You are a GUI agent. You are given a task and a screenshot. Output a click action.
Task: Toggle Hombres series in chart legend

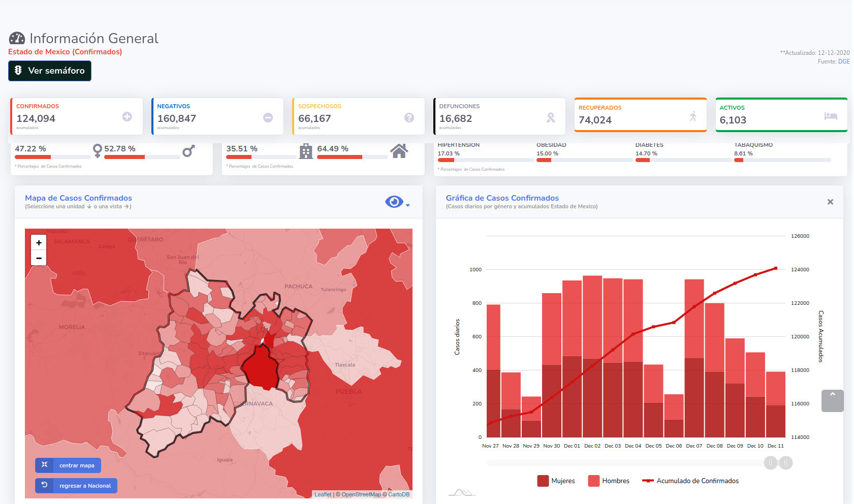coord(609,481)
